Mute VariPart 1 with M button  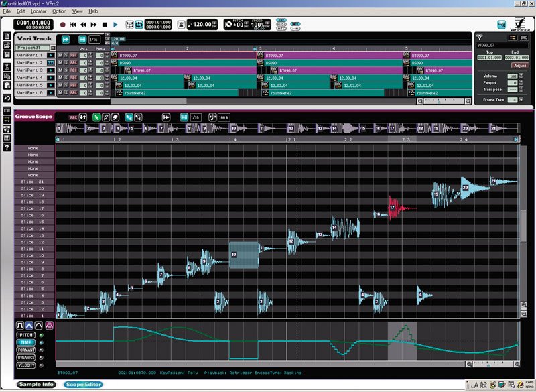pyautogui.click(x=60, y=55)
